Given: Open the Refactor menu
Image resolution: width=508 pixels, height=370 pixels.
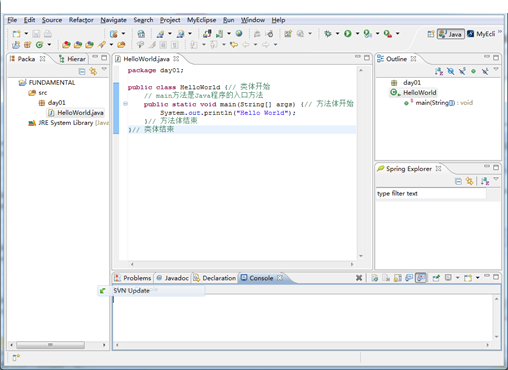Looking at the screenshot, I should (81, 20).
